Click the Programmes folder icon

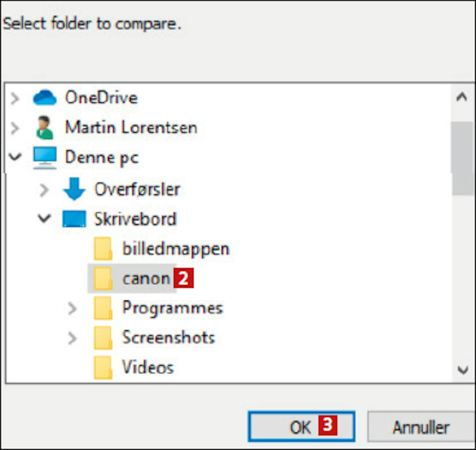pos(103,308)
